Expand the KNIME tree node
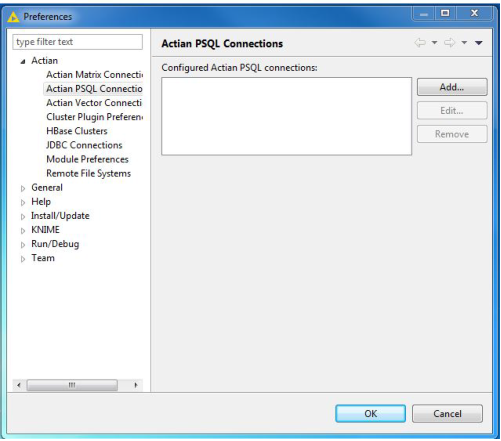This screenshot has width=501, height=441. pyautogui.click(x=23, y=231)
